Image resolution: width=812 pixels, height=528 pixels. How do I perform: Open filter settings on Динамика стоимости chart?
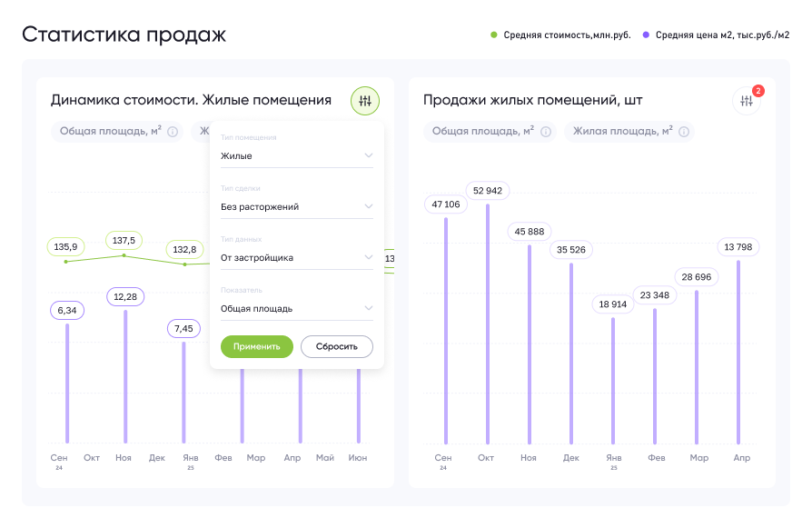point(365,101)
